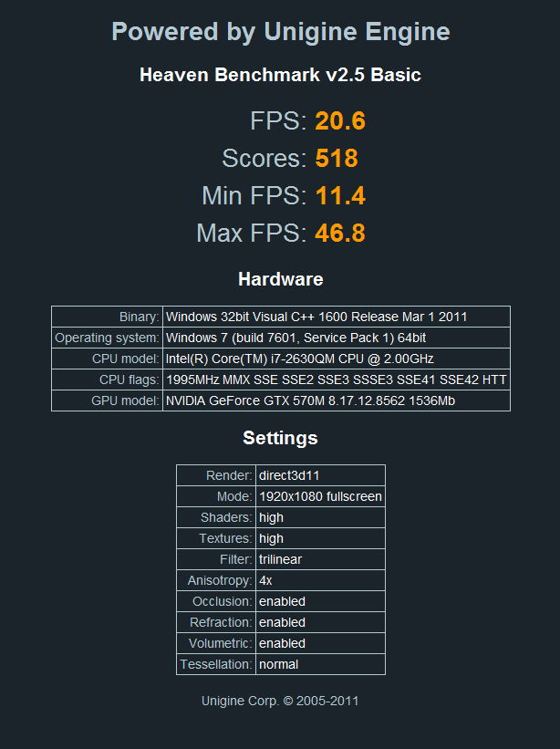Select the Min FPS value 11.4
Image resolution: width=560 pixels, height=749 pixels.
pos(340,196)
